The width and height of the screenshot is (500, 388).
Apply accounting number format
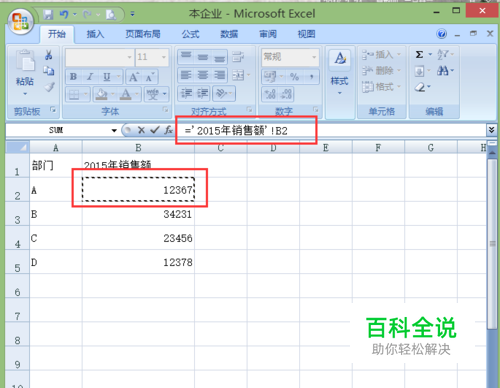point(270,77)
